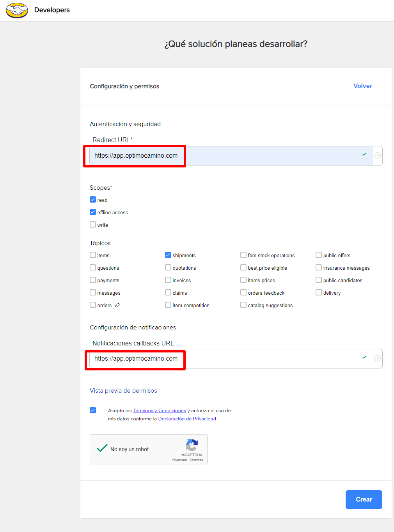This screenshot has height=532, width=394.
Task: Toggle the terms acceptance checkbox
Action: pos(93,410)
